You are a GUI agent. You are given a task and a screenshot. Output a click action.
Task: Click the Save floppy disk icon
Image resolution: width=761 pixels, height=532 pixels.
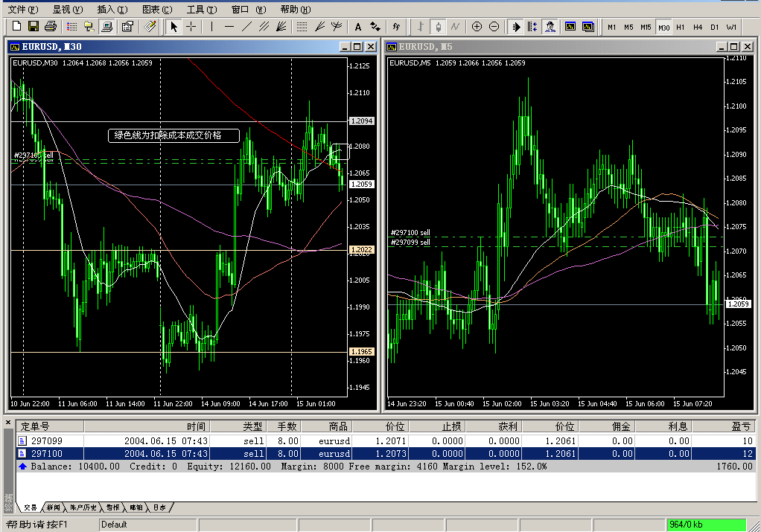click(x=33, y=27)
